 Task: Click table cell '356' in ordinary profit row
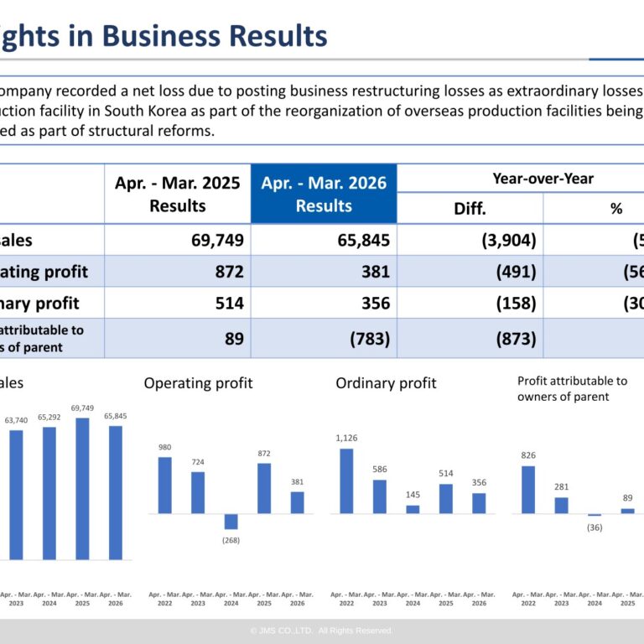pos(376,303)
